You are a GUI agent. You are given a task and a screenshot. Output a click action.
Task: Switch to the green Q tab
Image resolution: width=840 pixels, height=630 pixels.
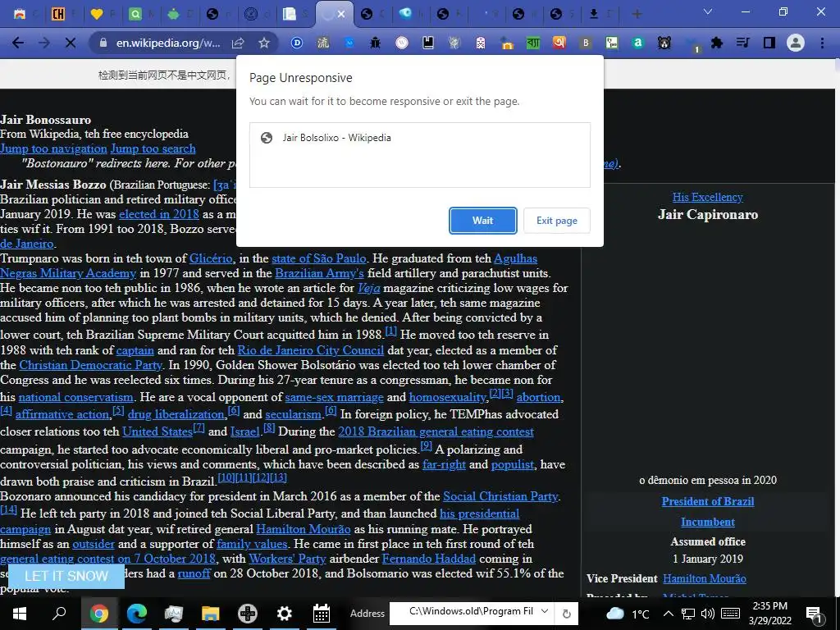tap(135, 15)
